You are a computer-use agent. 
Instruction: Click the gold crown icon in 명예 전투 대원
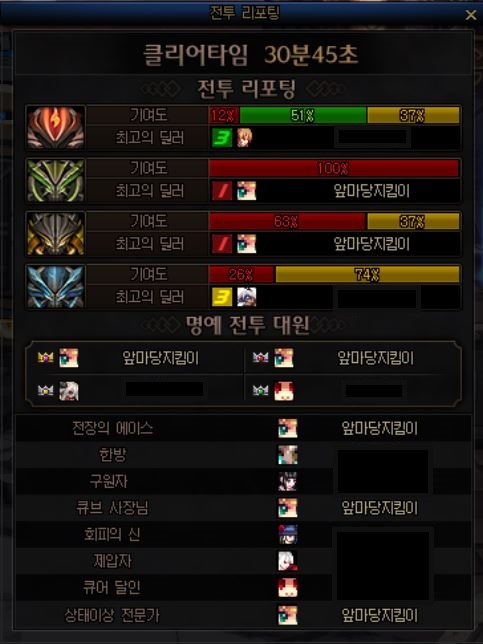[x=46, y=358]
